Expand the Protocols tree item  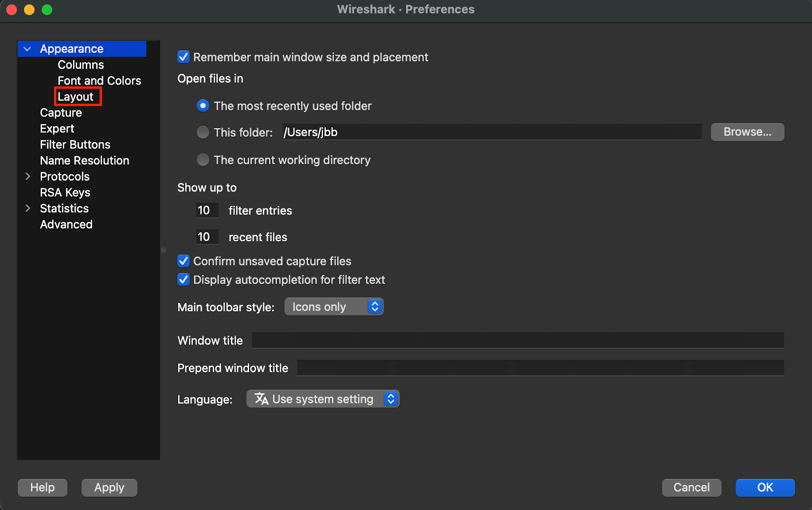tap(28, 176)
